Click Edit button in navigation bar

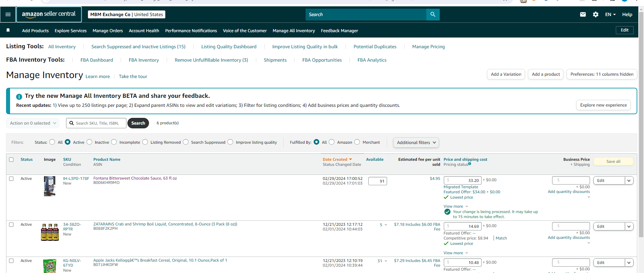point(625,30)
